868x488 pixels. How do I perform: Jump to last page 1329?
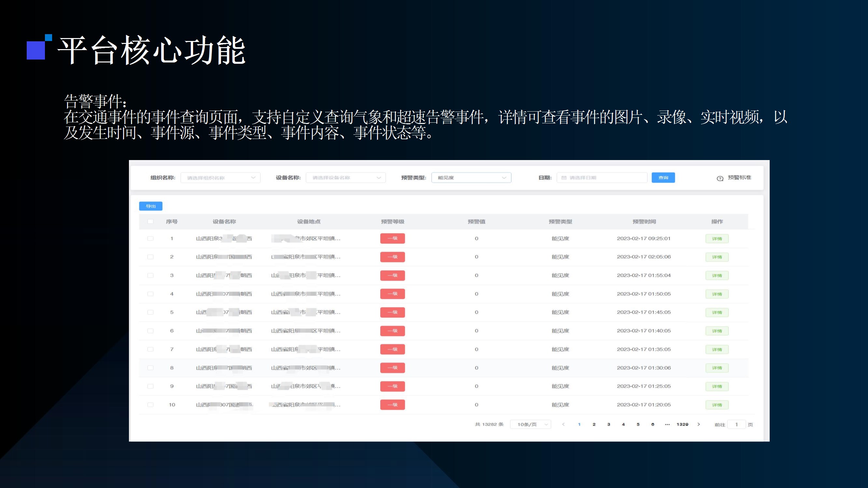682,424
